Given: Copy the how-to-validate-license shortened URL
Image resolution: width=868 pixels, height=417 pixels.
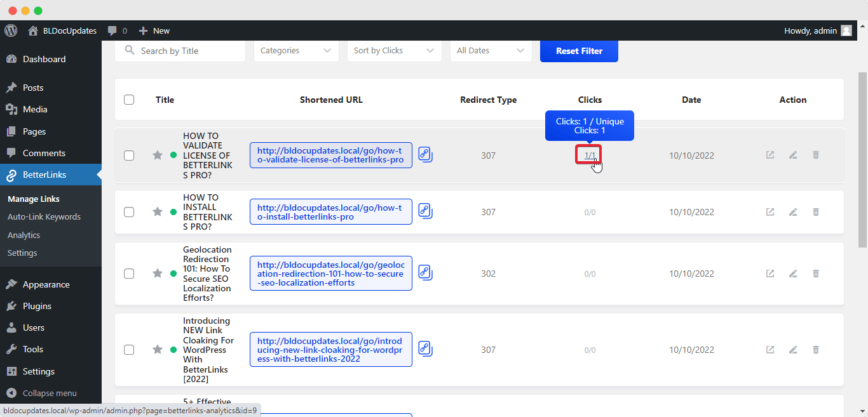Looking at the screenshot, I should coord(425,155).
